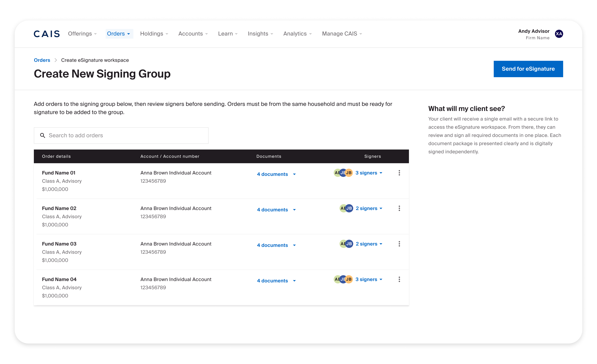Click account number 123456789 in Fund 04 row
The width and height of the screenshot is (597, 364).
[x=153, y=288]
